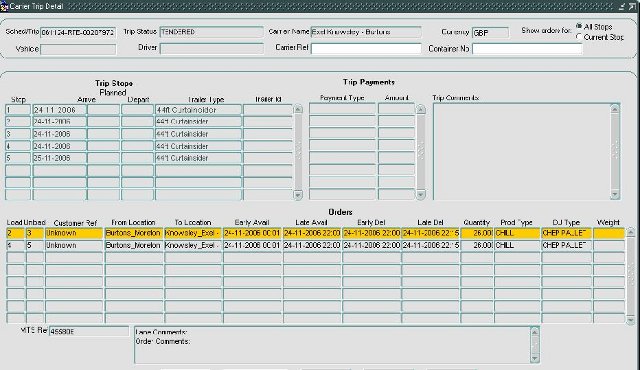Click the Arrive cell for stop 1
The width and height of the screenshot is (640, 370).
coord(104,110)
